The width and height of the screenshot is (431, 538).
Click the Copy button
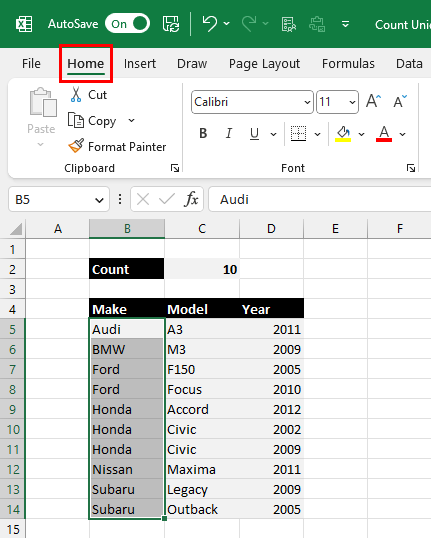pyautogui.click(x=92, y=121)
